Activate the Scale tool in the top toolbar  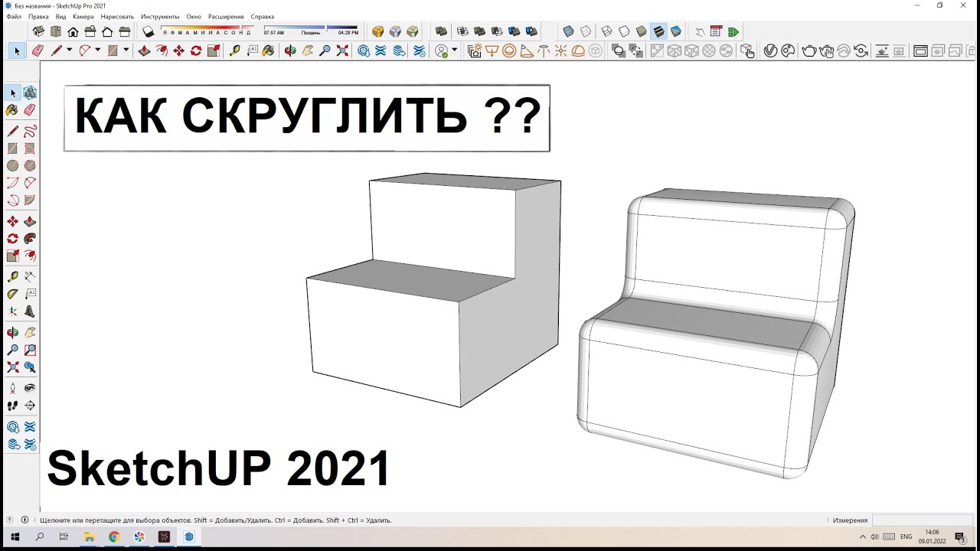click(x=214, y=51)
